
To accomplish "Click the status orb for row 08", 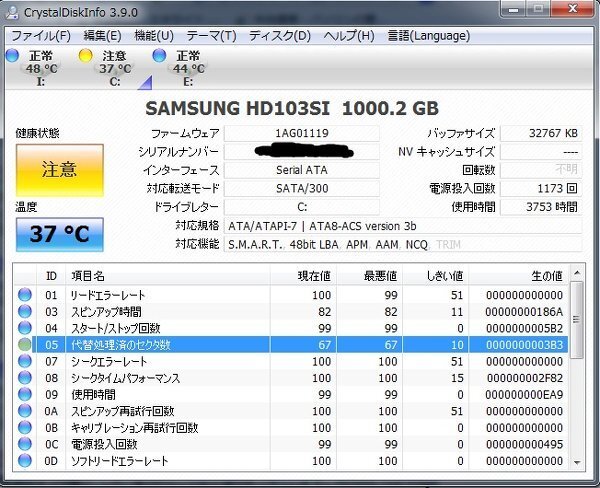I will click(x=25, y=378).
